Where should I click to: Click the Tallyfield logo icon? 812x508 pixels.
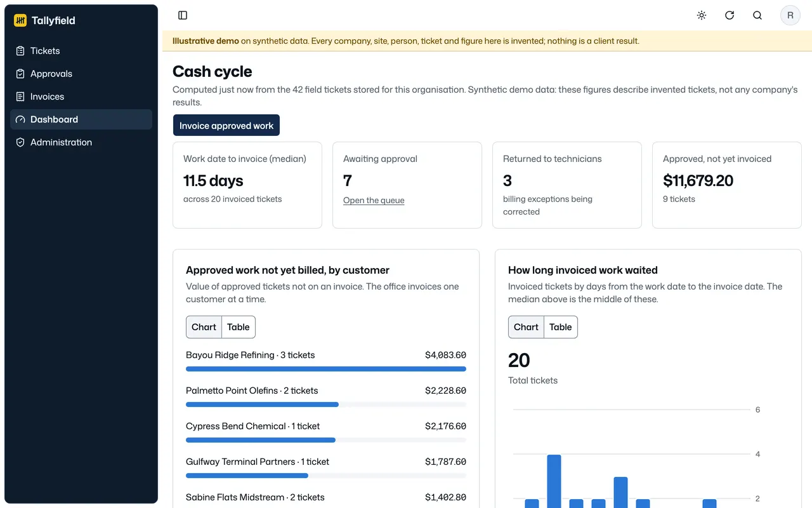pyautogui.click(x=20, y=20)
